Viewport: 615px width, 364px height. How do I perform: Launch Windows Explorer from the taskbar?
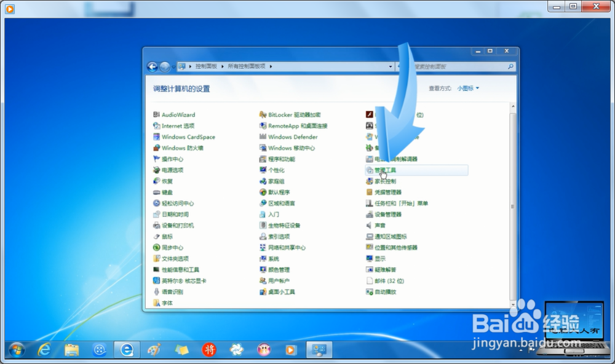(x=72, y=349)
